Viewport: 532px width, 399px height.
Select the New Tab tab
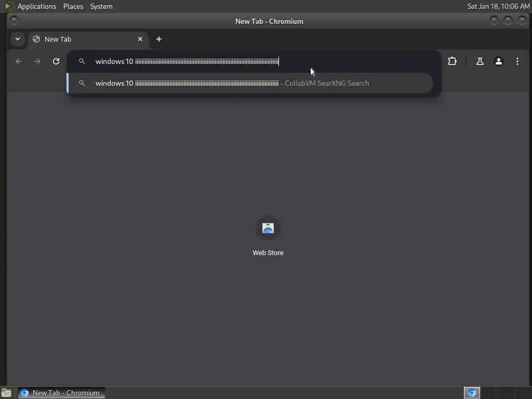pos(88,39)
